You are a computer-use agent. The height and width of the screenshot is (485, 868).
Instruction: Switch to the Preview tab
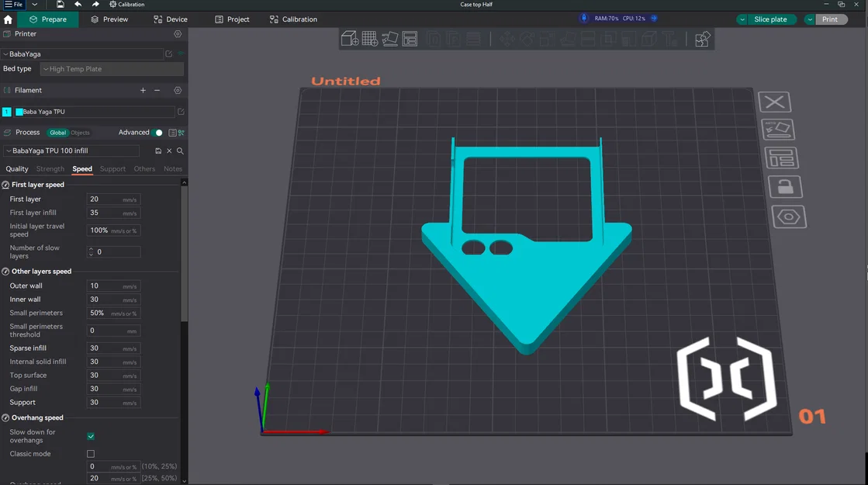click(x=109, y=19)
